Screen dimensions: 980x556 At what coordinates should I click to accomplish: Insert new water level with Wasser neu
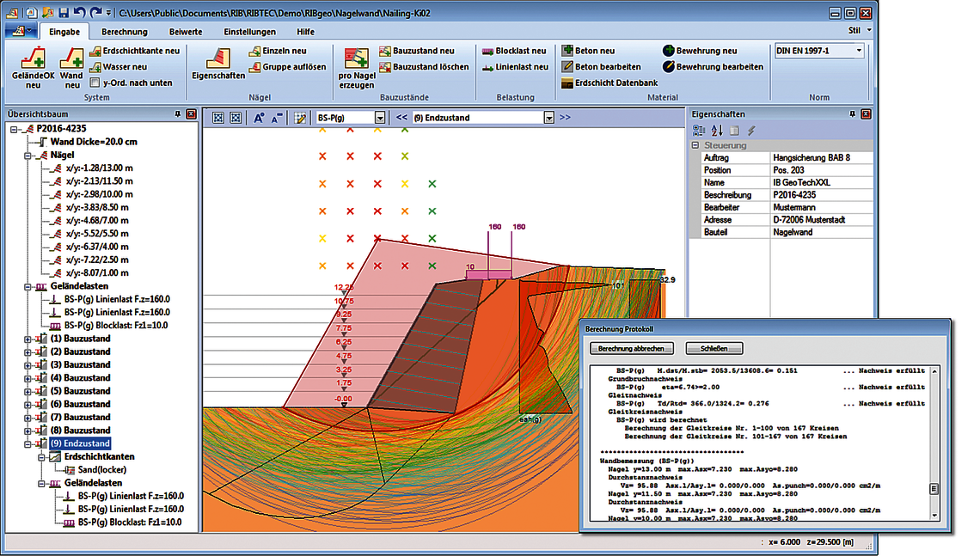[x=119, y=67]
